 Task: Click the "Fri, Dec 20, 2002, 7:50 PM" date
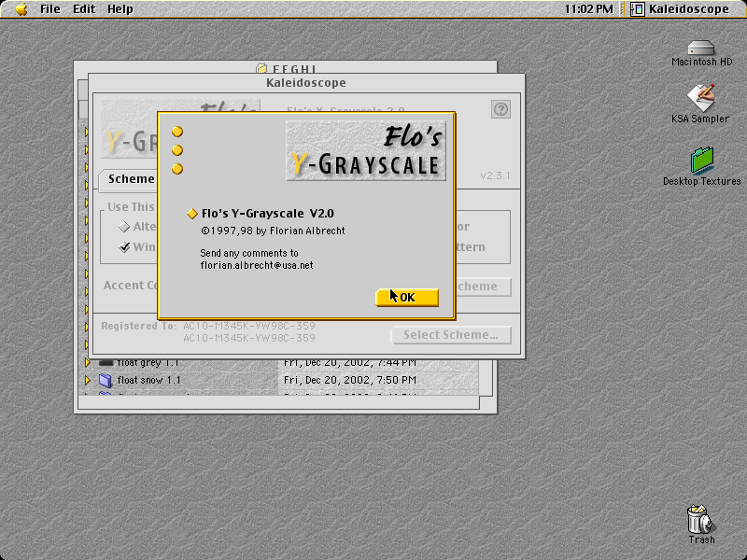click(x=350, y=380)
